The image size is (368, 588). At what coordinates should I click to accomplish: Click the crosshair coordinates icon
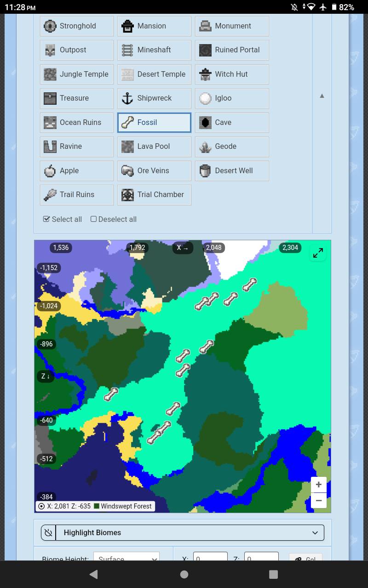click(41, 506)
